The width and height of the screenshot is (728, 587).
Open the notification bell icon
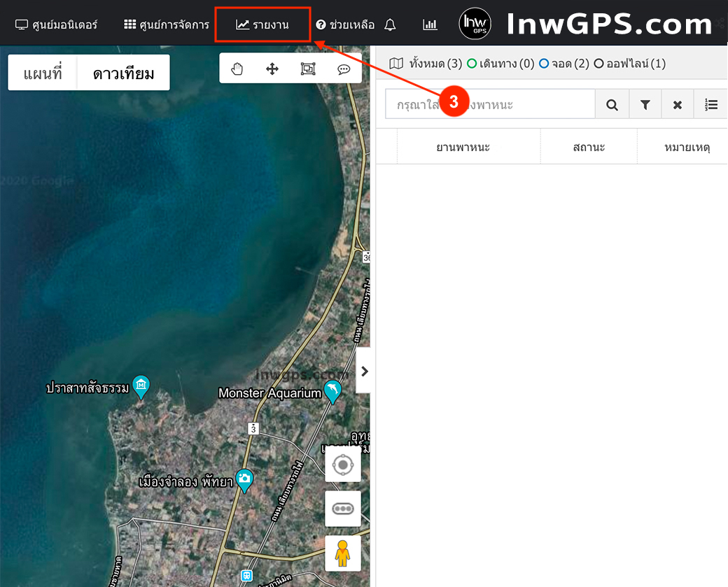click(x=391, y=25)
